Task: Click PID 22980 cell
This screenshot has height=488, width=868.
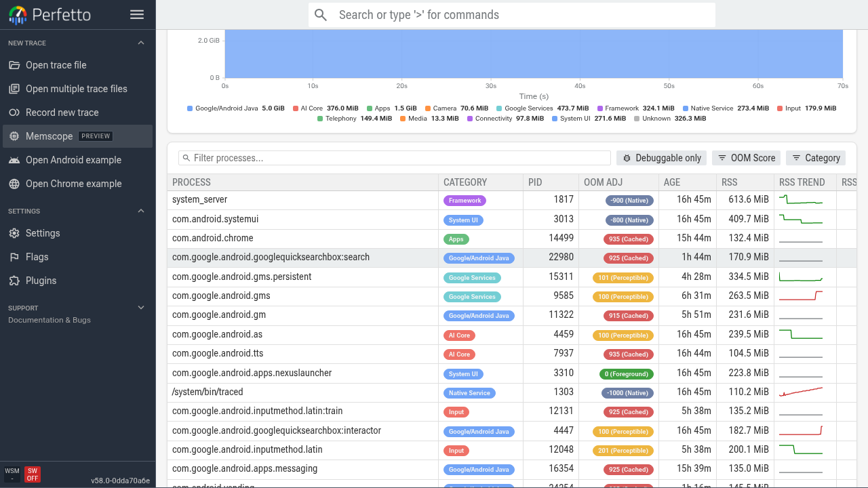Action: tap(551, 258)
